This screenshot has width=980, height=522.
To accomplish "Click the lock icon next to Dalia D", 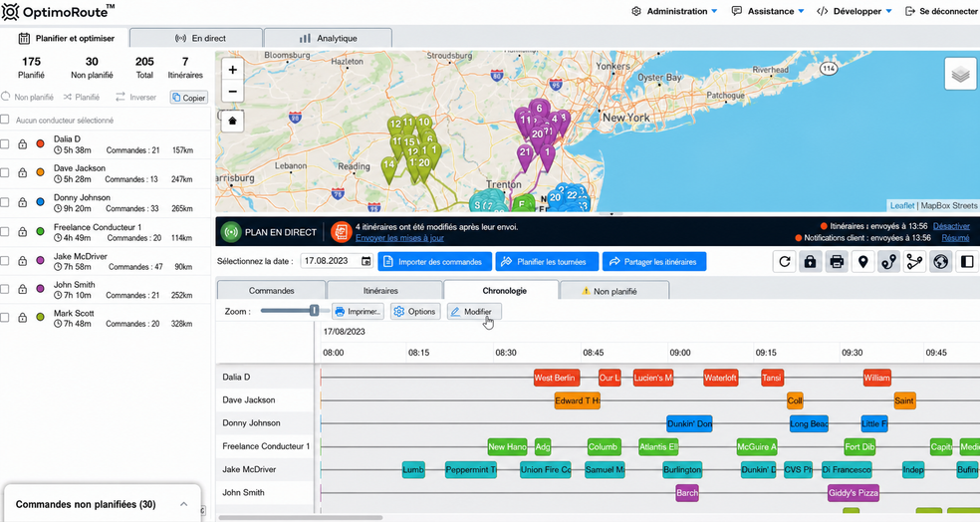I will [x=23, y=144].
